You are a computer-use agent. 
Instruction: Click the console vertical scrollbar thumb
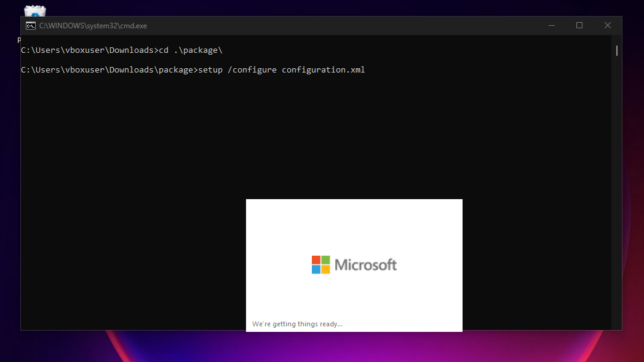pyautogui.click(x=616, y=50)
